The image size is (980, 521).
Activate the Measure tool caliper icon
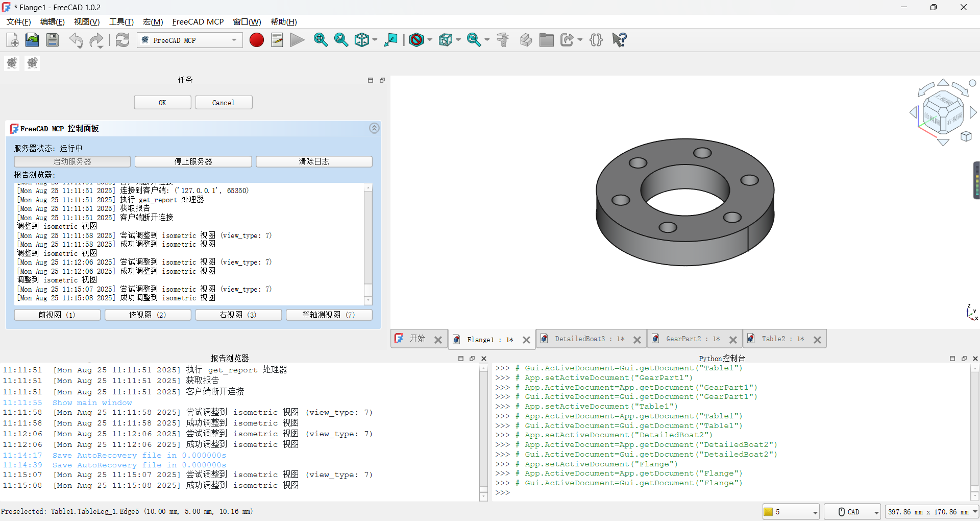pos(503,40)
